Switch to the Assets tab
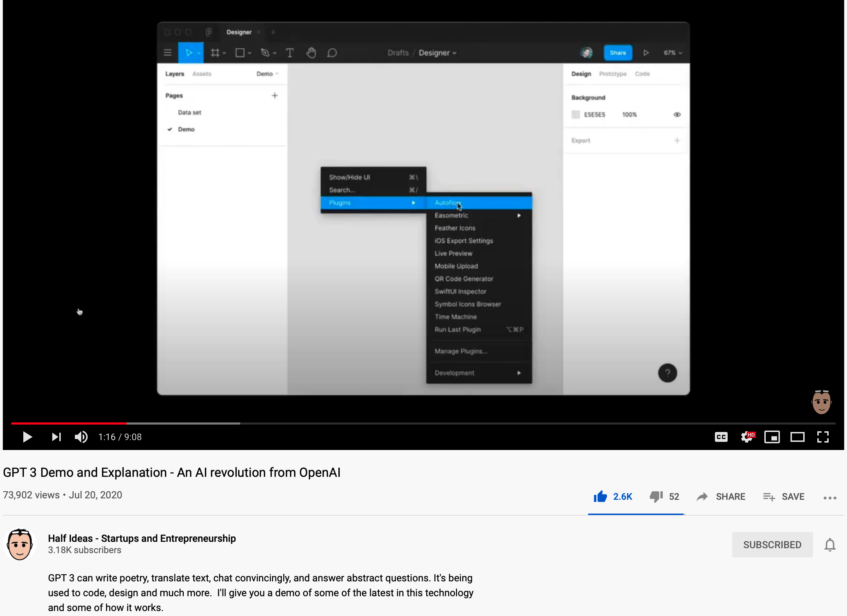 (202, 74)
